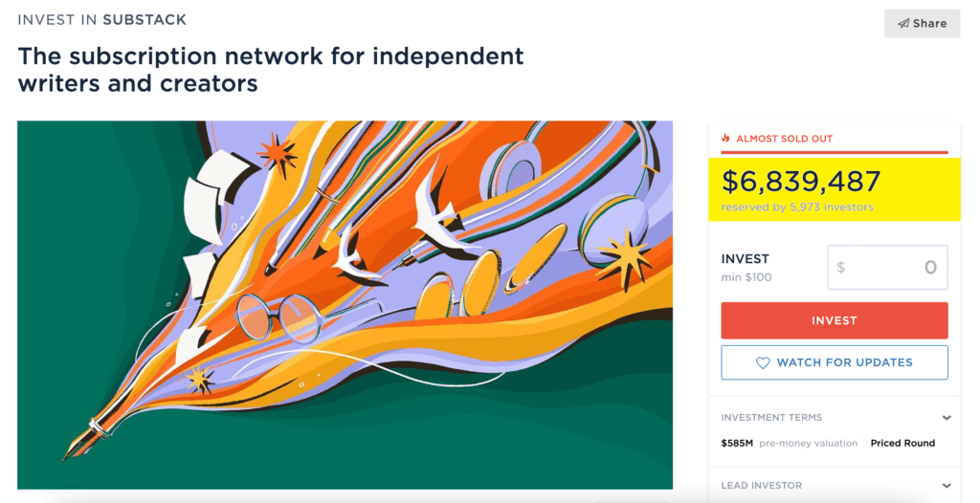This screenshot has height=503, width=980.
Task: Click the $6,839,487 reserved amount
Action: point(801,181)
